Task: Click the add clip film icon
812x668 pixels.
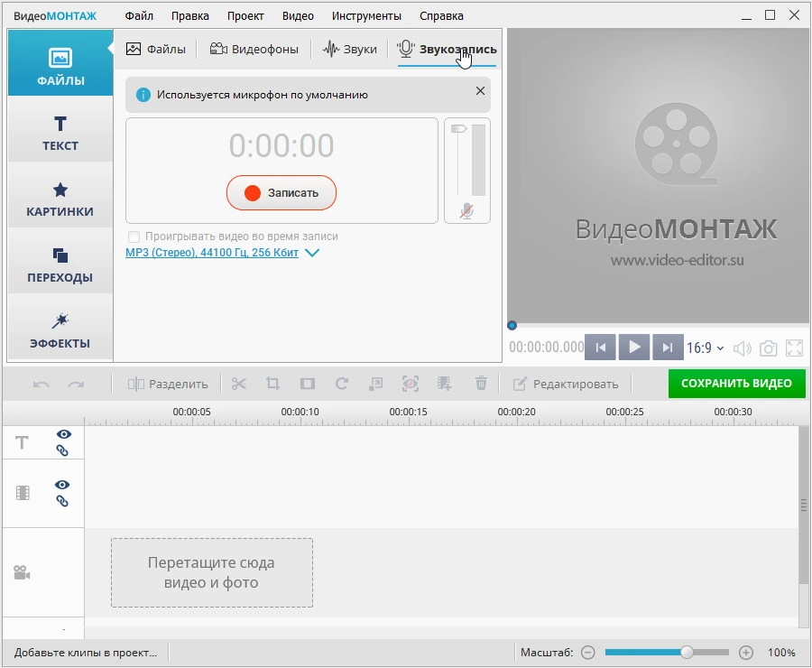Action: [444, 384]
